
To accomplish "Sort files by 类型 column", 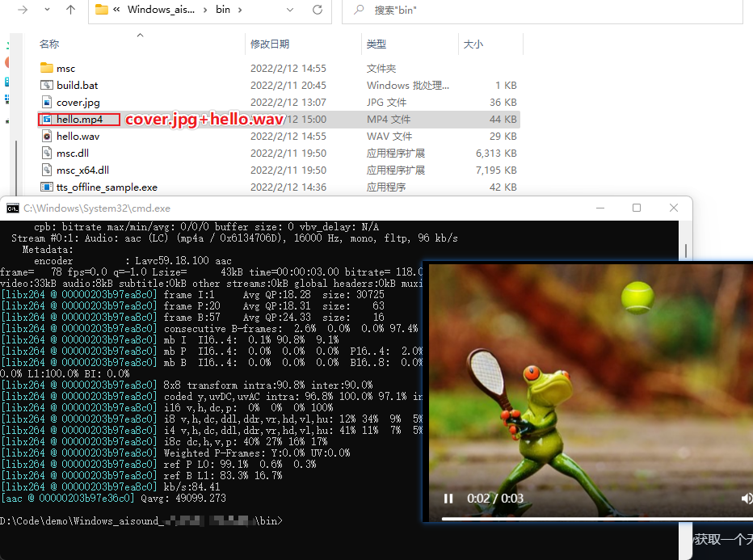I will [376, 44].
